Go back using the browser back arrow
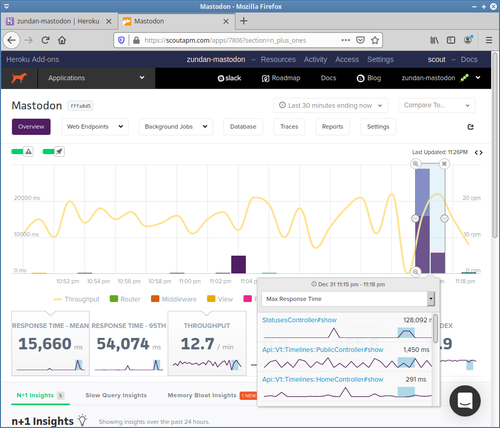 pyautogui.click(x=12, y=40)
